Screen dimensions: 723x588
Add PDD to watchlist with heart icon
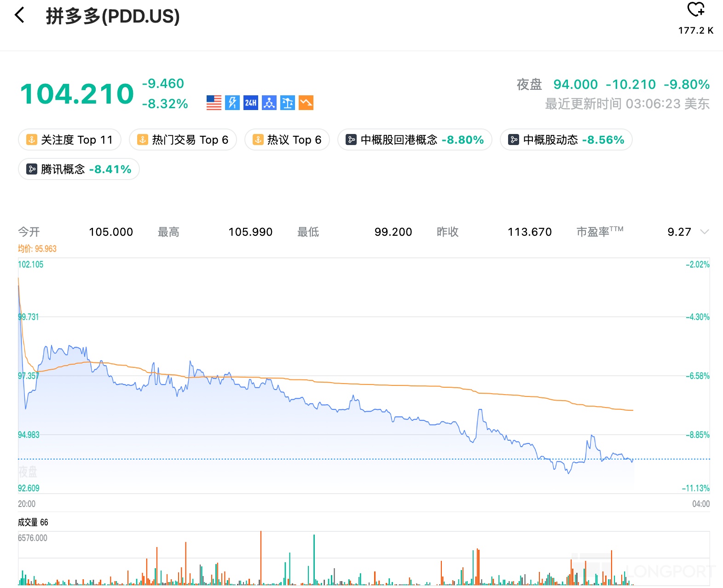(695, 9)
